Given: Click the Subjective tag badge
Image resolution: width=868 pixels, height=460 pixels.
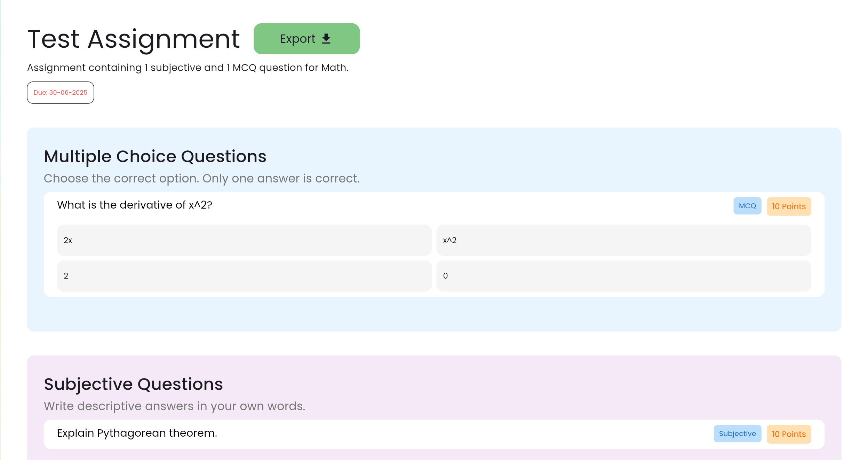Looking at the screenshot, I should pyautogui.click(x=737, y=434).
